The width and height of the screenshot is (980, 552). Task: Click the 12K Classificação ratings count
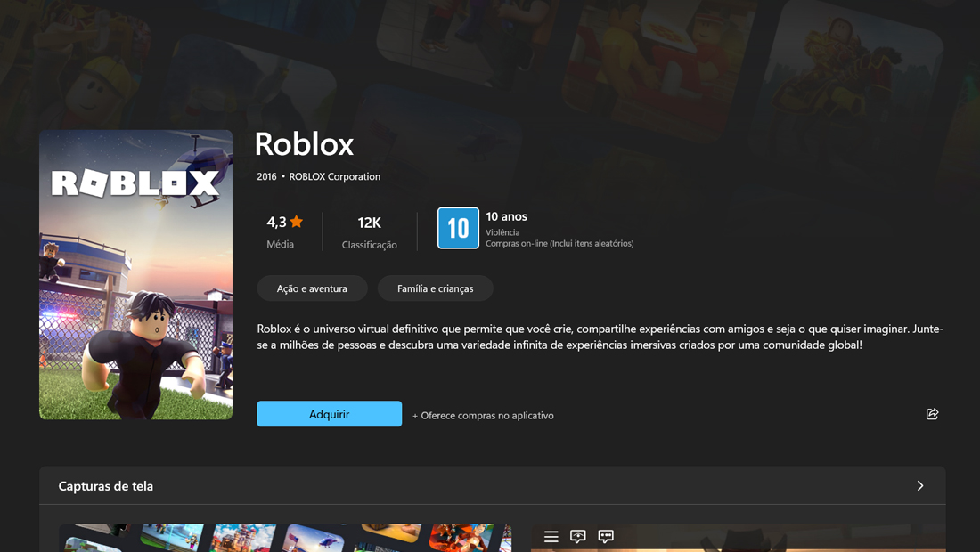tap(369, 232)
